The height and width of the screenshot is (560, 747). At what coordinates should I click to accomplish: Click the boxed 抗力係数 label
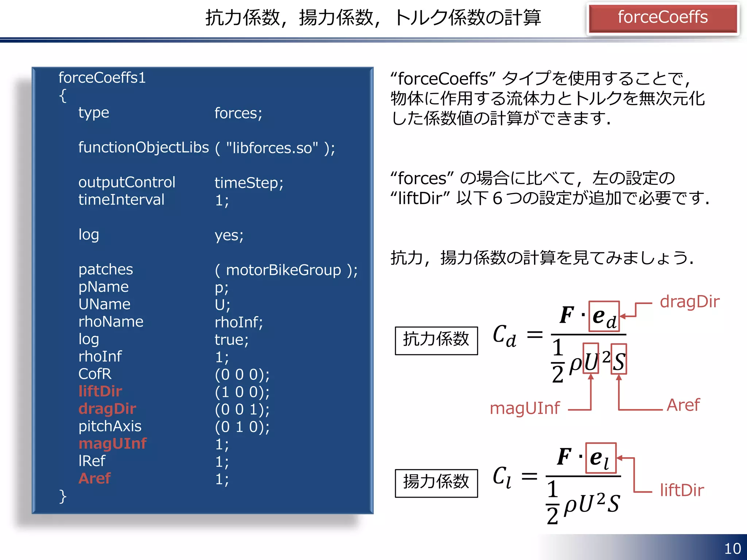(x=436, y=341)
